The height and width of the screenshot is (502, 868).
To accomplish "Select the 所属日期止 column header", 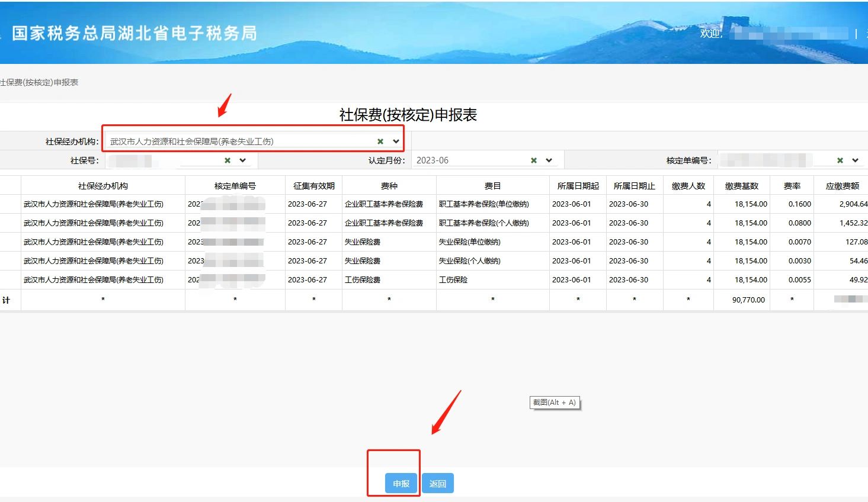I will click(x=635, y=186).
